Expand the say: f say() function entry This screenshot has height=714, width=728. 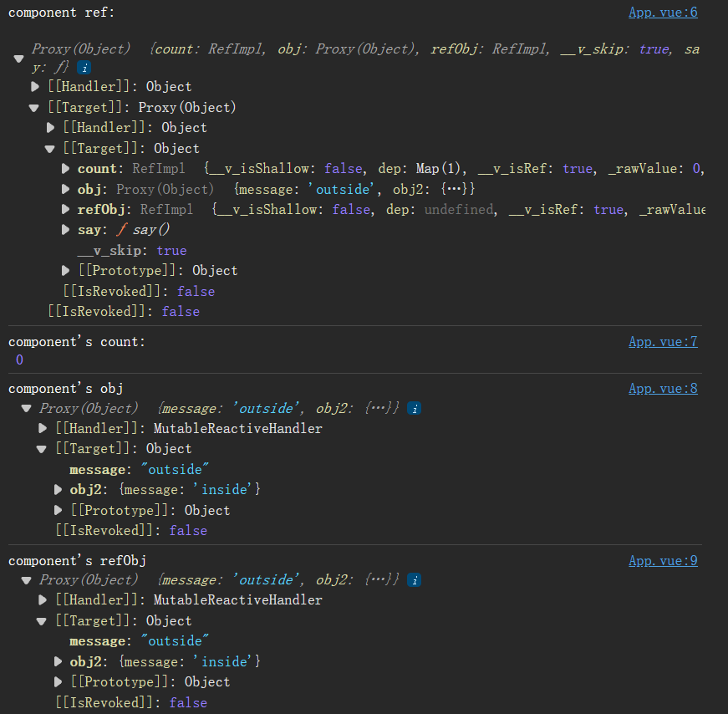pyautogui.click(x=66, y=230)
